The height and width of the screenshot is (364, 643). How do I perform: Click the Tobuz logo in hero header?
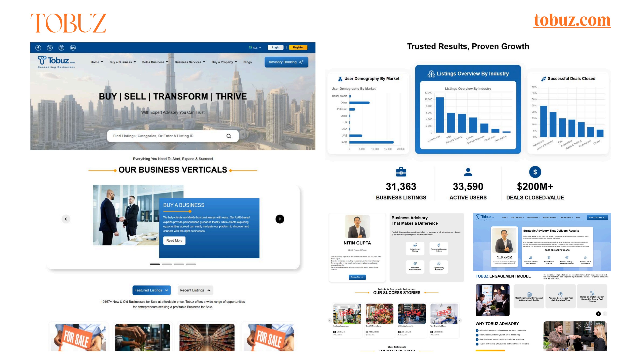pyautogui.click(x=56, y=62)
